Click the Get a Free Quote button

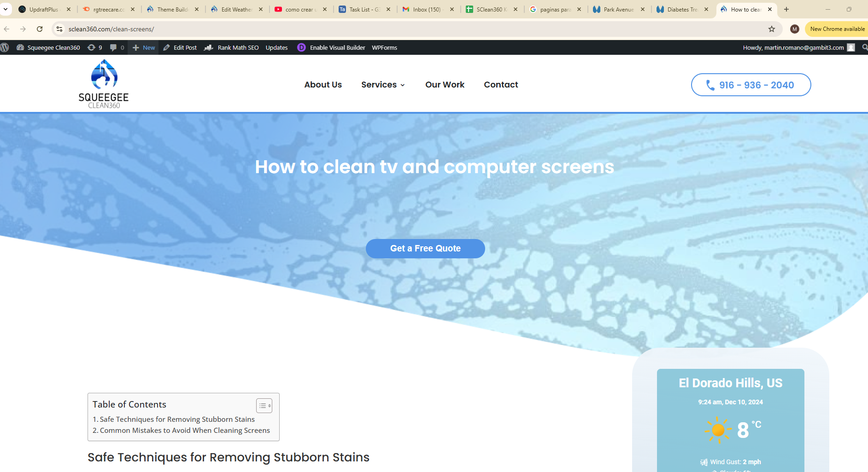click(x=425, y=249)
